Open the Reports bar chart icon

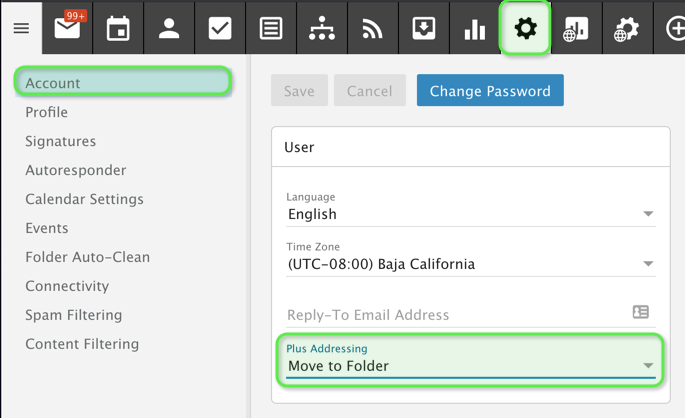point(474,28)
